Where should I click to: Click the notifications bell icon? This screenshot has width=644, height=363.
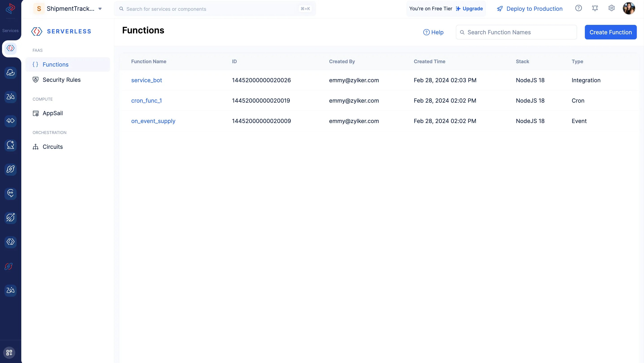point(595,8)
